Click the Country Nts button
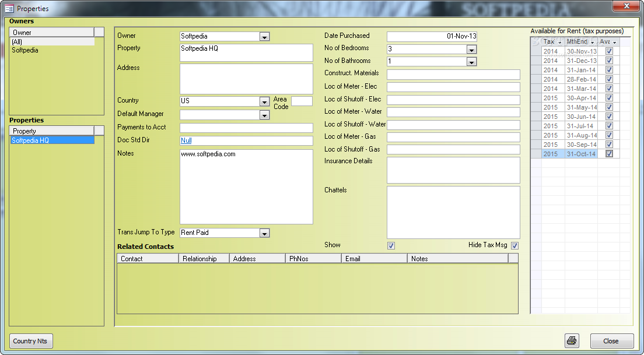The image size is (644, 355). click(32, 341)
